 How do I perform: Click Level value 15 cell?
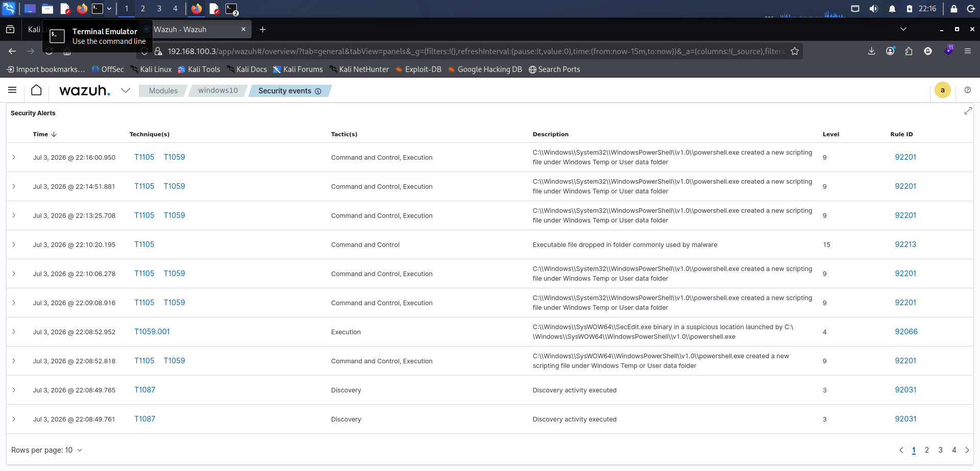coord(826,245)
